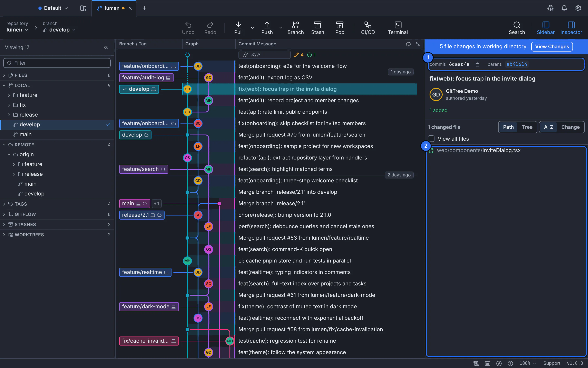Switch file list to Tree view
The height and width of the screenshot is (368, 588).
click(x=527, y=127)
